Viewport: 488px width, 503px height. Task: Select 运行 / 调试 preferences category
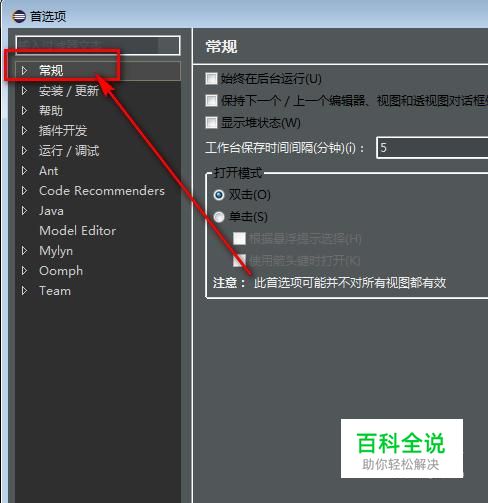click(x=69, y=151)
